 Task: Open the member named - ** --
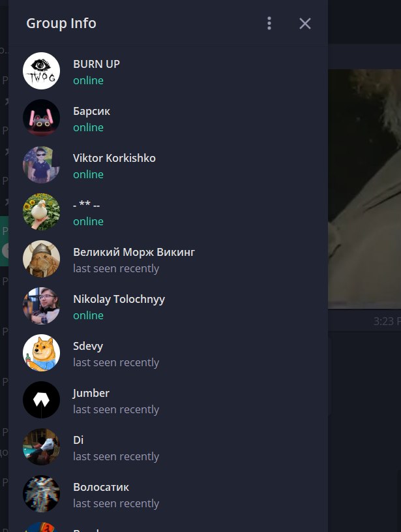pos(168,211)
